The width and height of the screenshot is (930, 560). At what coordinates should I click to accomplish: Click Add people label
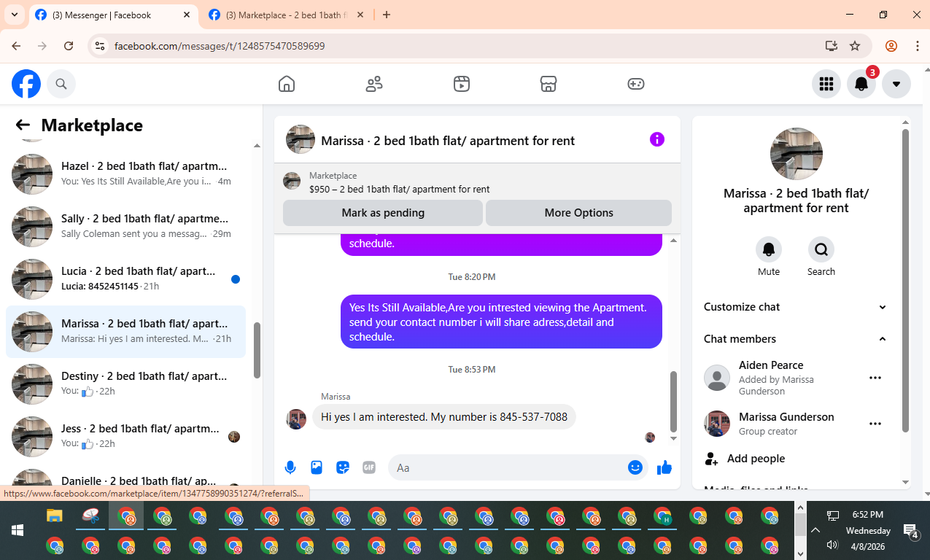756,459
